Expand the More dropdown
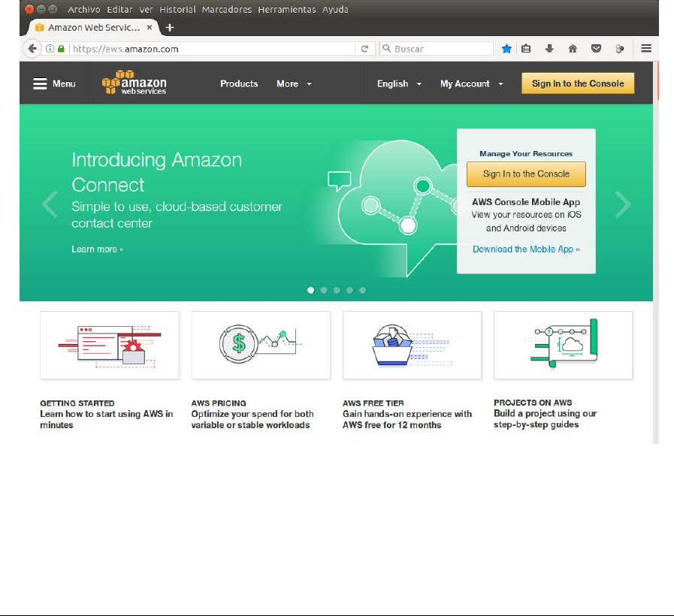The image size is (674, 616). click(x=294, y=84)
